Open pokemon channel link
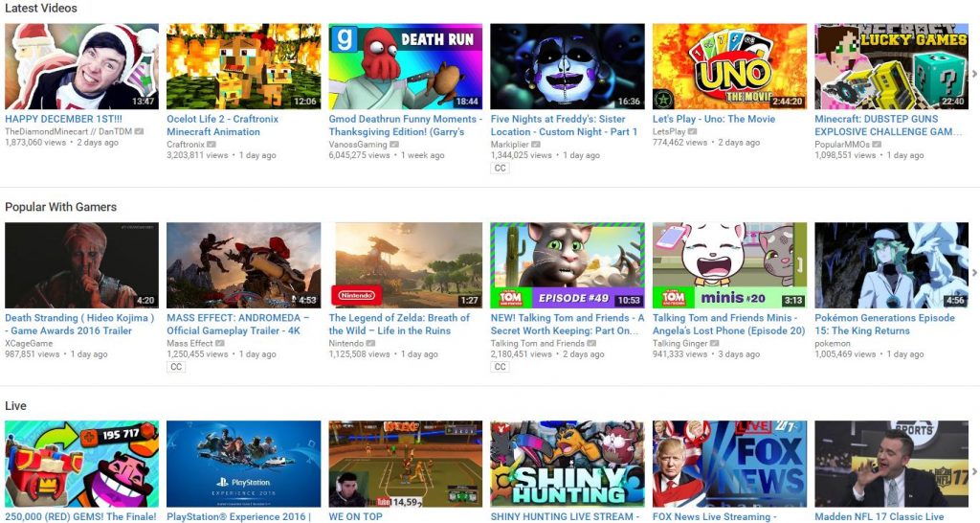Image resolution: width=980 pixels, height=523 pixels. tap(833, 344)
